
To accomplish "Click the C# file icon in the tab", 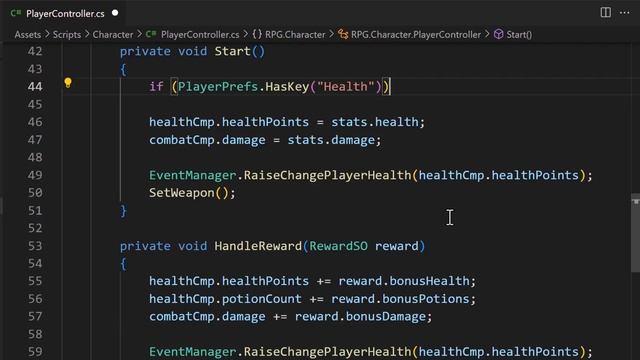I will click(16, 13).
